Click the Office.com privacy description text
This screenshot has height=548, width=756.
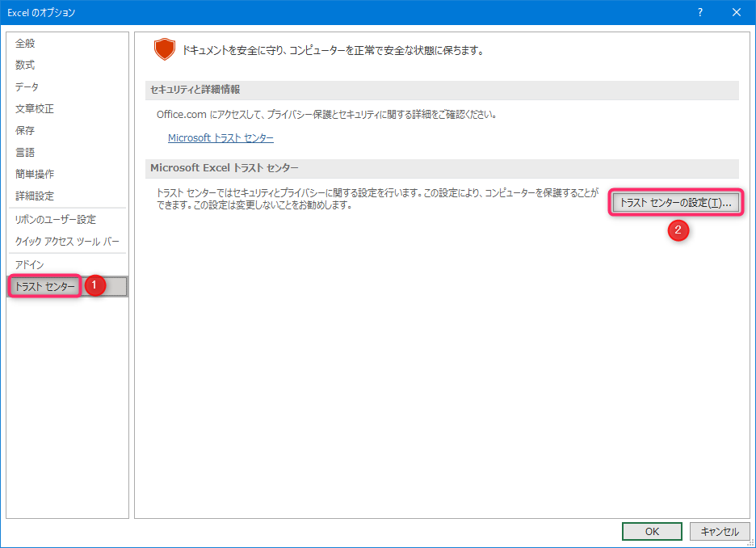tap(326, 115)
